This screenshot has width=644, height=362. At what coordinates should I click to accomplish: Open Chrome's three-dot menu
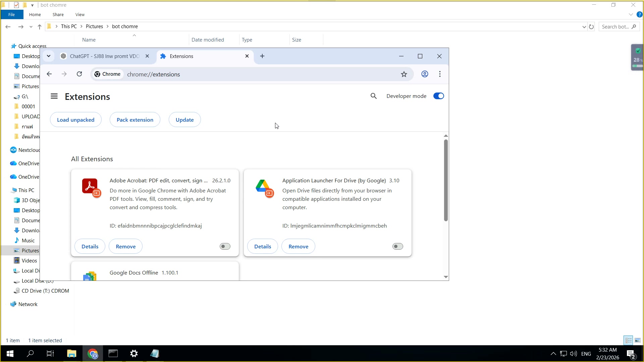440,74
